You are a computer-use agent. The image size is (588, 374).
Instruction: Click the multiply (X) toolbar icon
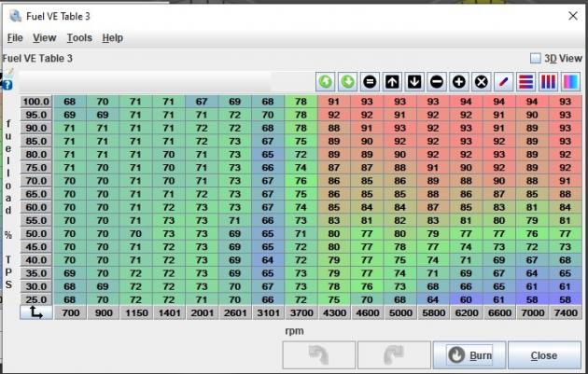coord(482,81)
